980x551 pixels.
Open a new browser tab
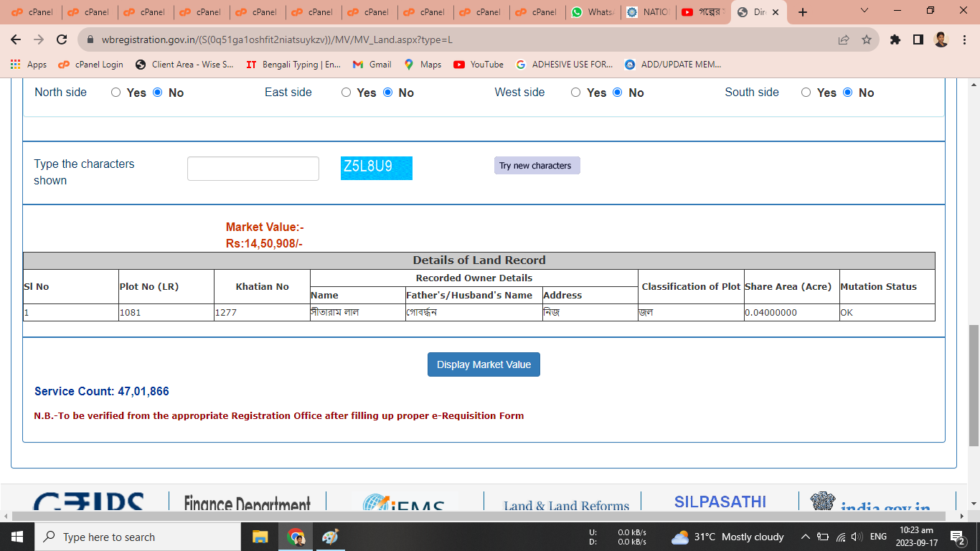pyautogui.click(x=803, y=12)
